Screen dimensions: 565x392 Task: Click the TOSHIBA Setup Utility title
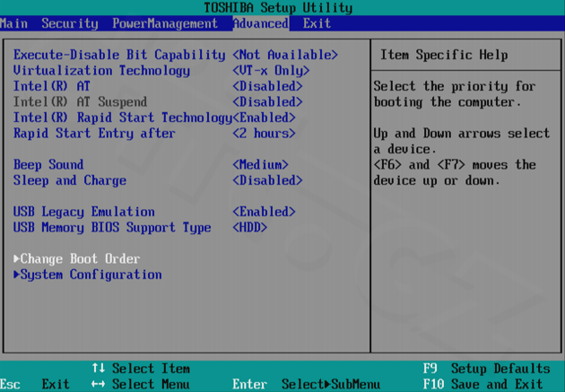click(278, 7)
